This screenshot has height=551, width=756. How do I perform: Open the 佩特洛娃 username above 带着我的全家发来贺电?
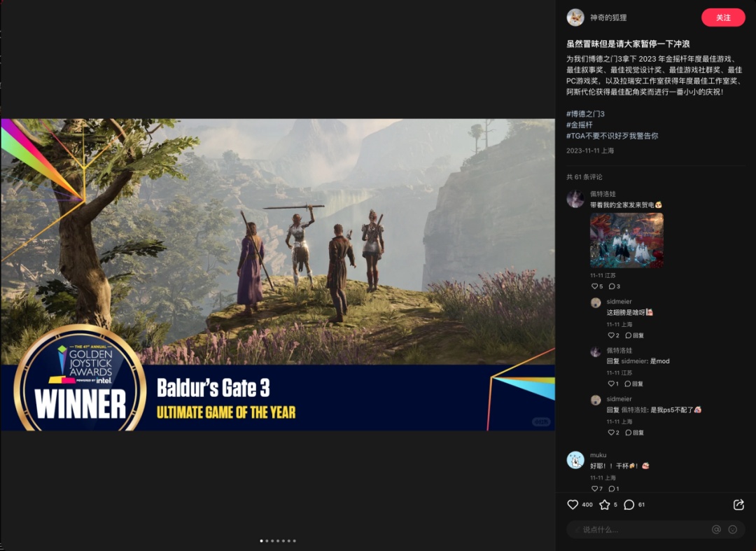603,194
